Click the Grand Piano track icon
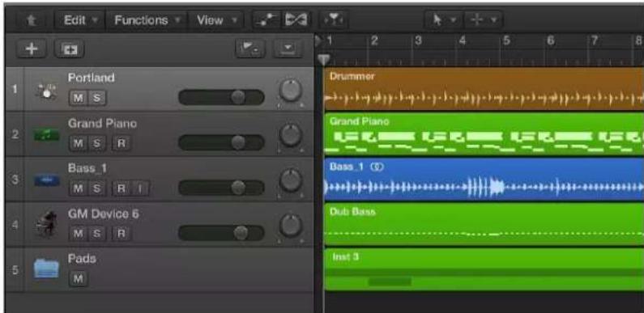This screenshot has width=644, height=313. pyautogui.click(x=47, y=134)
